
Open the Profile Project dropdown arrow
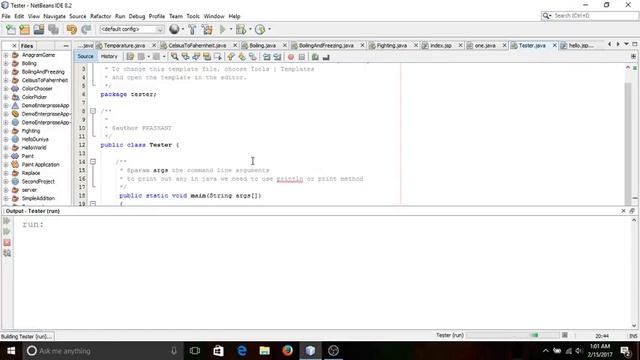click(269, 29)
